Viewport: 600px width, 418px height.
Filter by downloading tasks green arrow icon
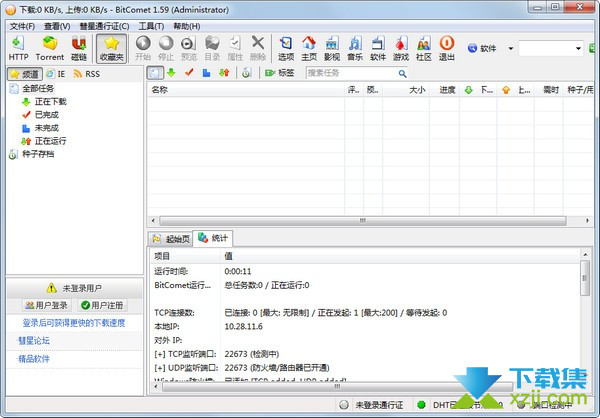pos(171,73)
